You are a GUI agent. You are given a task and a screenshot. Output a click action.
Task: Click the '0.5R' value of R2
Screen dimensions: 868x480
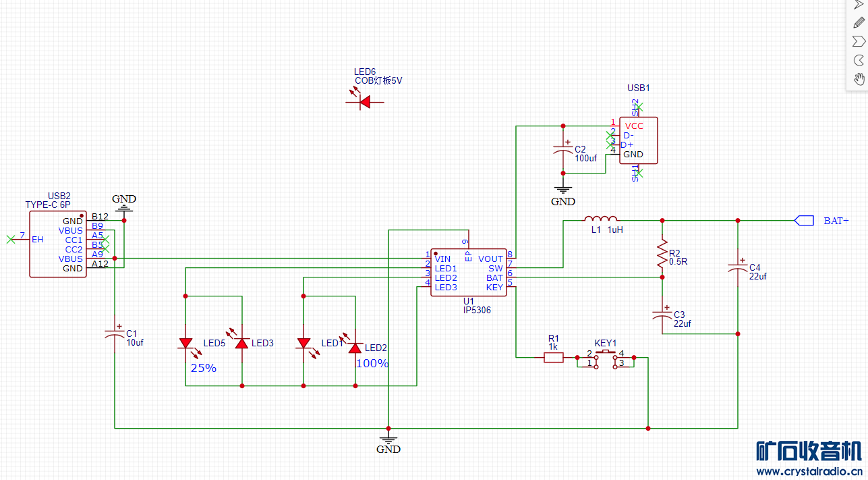pos(678,261)
